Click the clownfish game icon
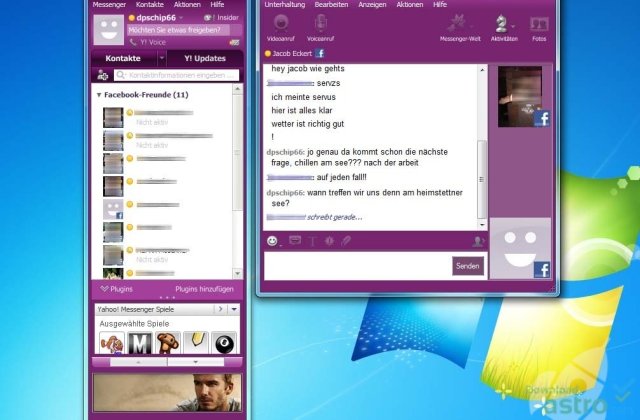Image resolution: width=640 pixels, height=420 pixels. (112, 343)
